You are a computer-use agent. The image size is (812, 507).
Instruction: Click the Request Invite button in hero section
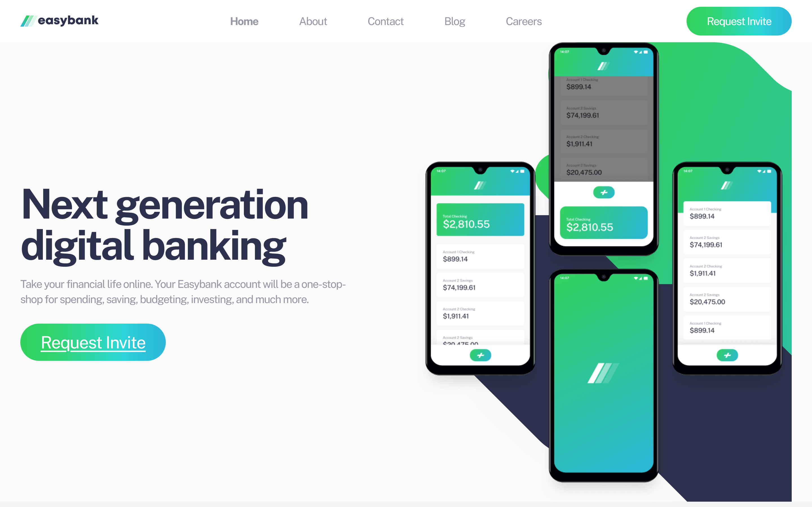click(93, 342)
